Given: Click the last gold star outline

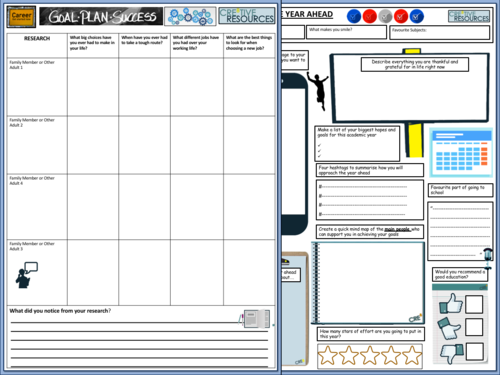Looking at the screenshot, I should click(412, 355).
